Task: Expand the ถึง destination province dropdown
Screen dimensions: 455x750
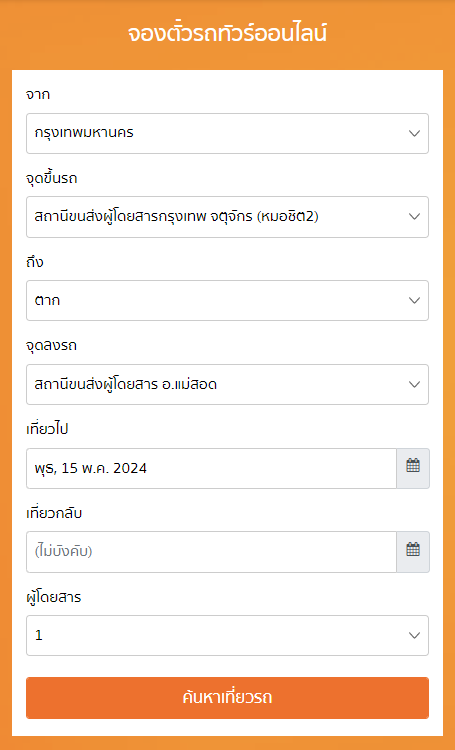Action: point(227,300)
